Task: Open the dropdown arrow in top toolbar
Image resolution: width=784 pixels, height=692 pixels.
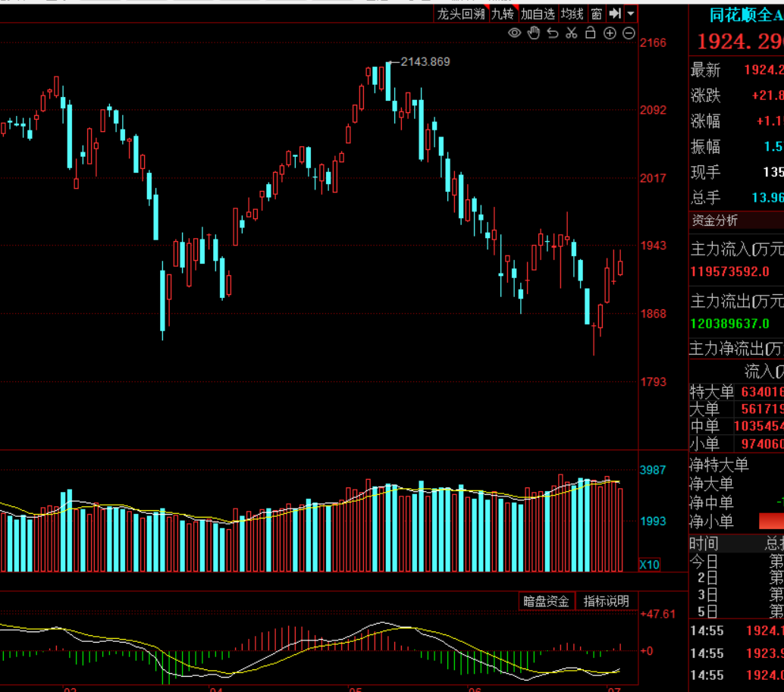Action: [631, 14]
